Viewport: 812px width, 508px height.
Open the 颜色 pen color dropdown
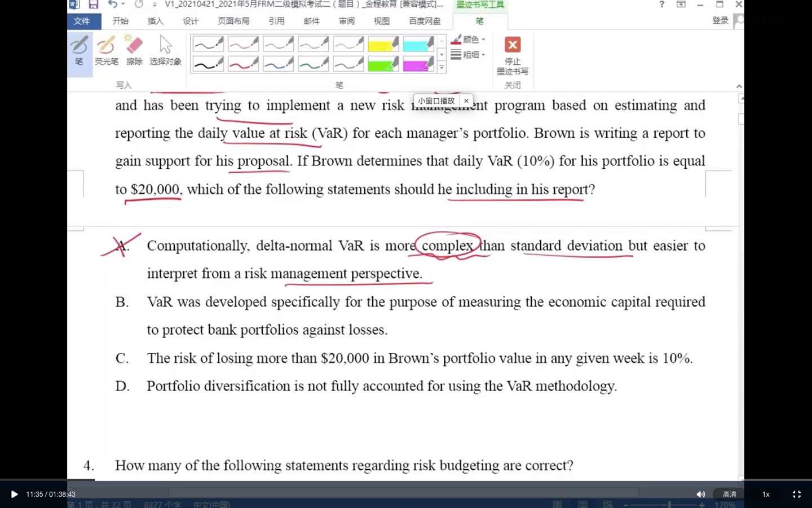(x=468, y=40)
